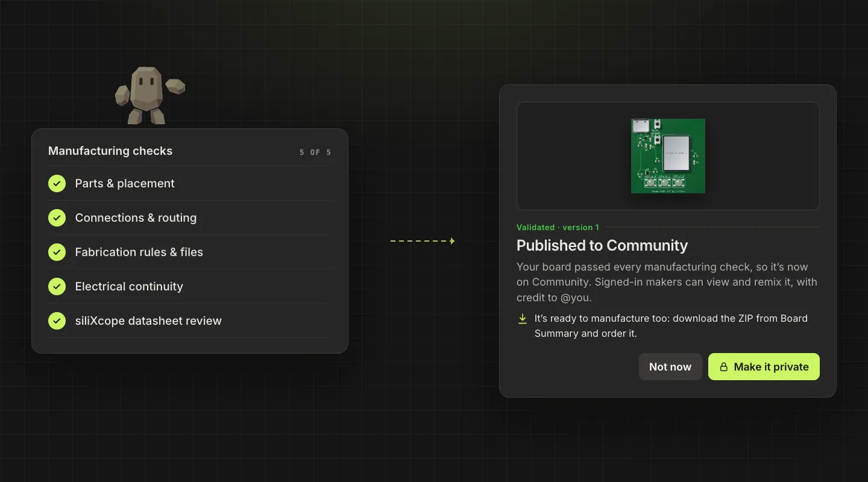
Task: Click the Validated · version 1 label
Action: [x=558, y=227]
